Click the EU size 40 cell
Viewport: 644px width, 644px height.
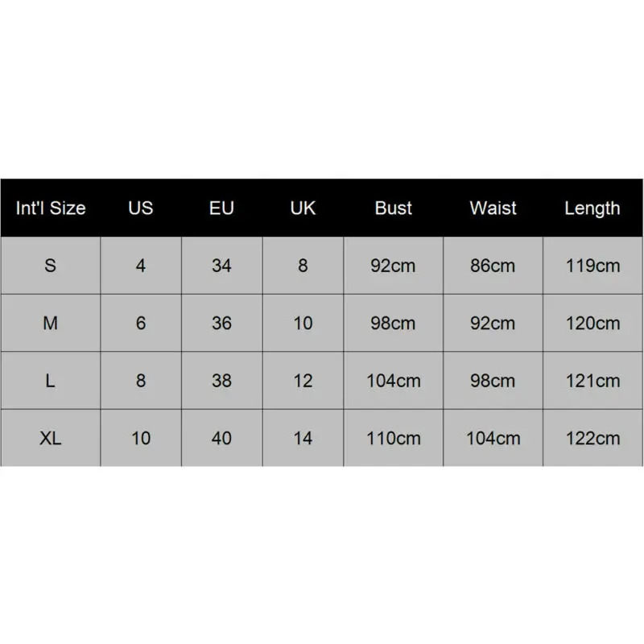click(x=221, y=439)
